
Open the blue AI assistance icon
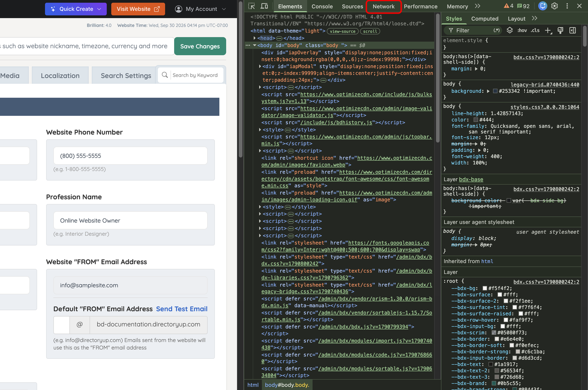543,6
